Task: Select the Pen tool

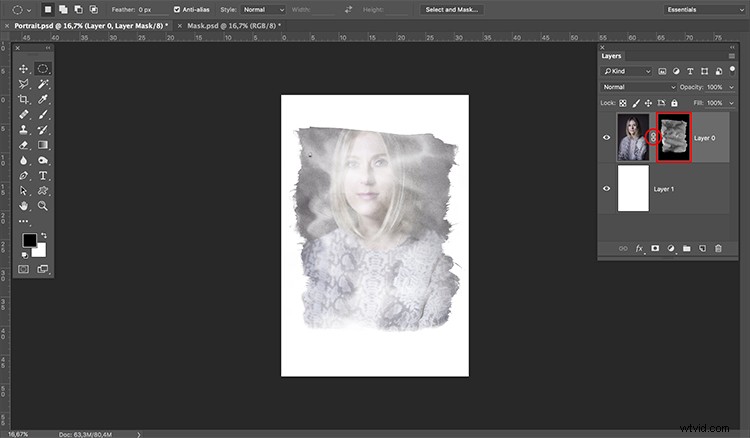Action: point(23,175)
